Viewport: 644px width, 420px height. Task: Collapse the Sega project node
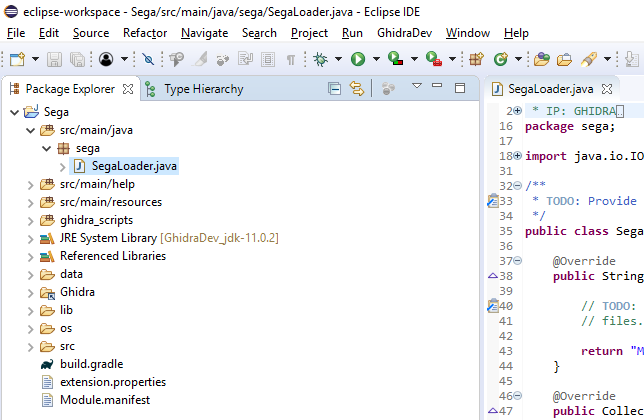14,112
